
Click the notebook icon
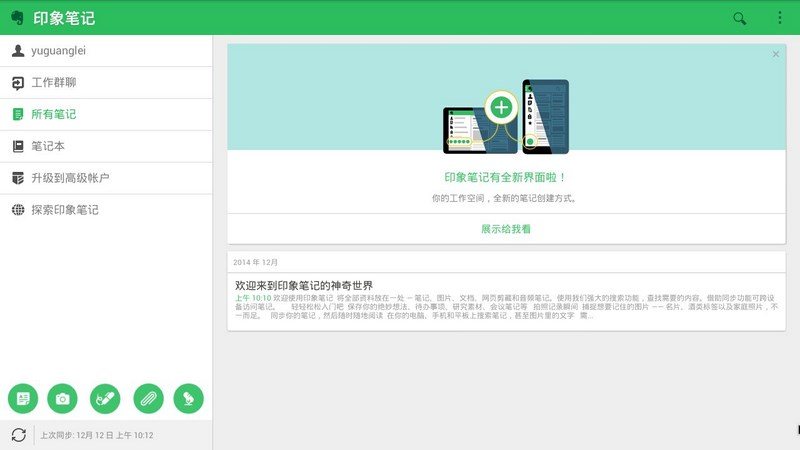(x=18, y=146)
